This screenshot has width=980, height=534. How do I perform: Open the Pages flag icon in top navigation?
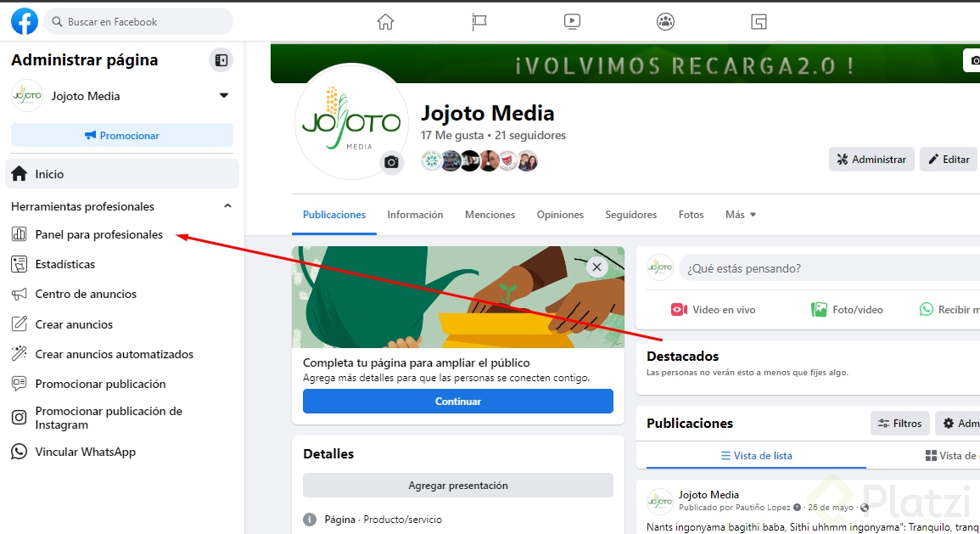tap(479, 22)
